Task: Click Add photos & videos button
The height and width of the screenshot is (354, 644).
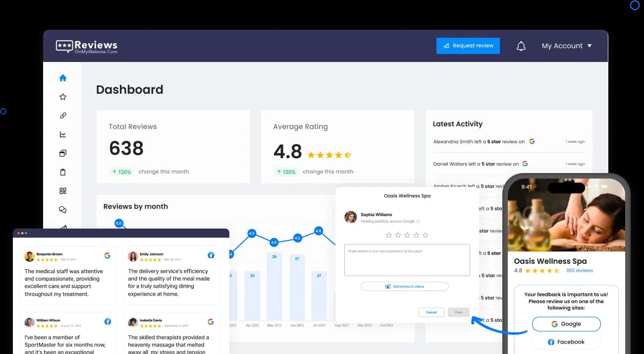Action: pyautogui.click(x=404, y=287)
